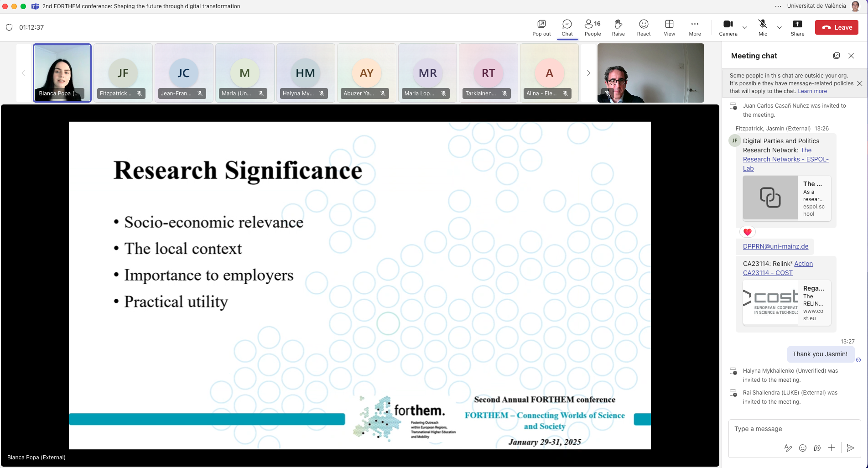Leave the meeting

coord(837,27)
